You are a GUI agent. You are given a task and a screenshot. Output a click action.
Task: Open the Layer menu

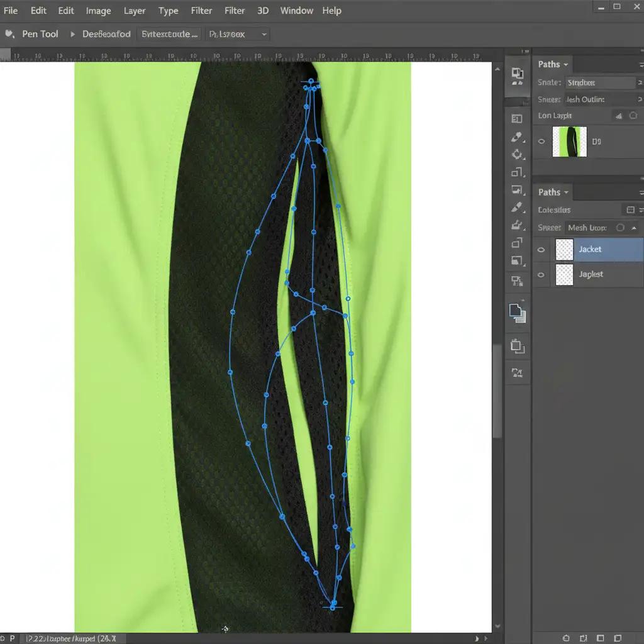[x=135, y=11]
